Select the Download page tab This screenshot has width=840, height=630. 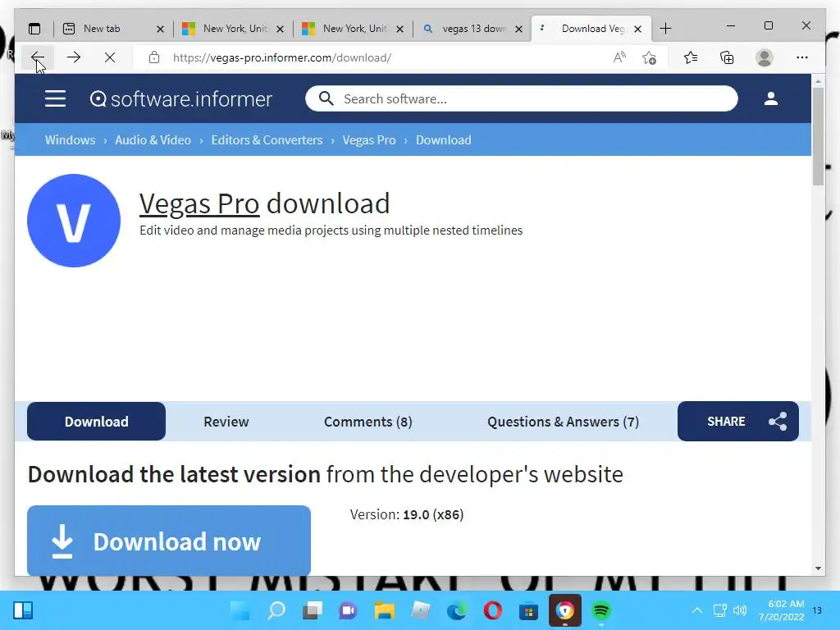pos(97,421)
